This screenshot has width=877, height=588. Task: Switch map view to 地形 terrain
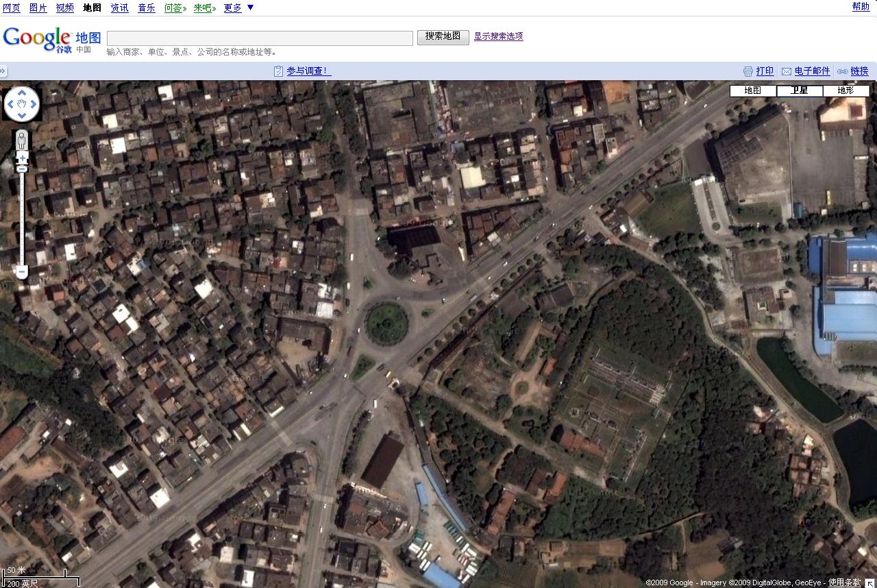coord(846,90)
